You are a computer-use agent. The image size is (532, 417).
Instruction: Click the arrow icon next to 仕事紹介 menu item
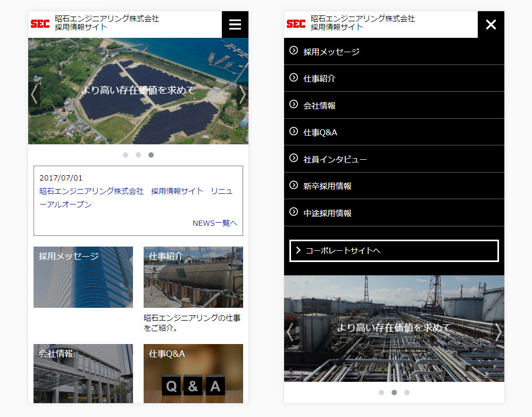[x=293, y=78]
